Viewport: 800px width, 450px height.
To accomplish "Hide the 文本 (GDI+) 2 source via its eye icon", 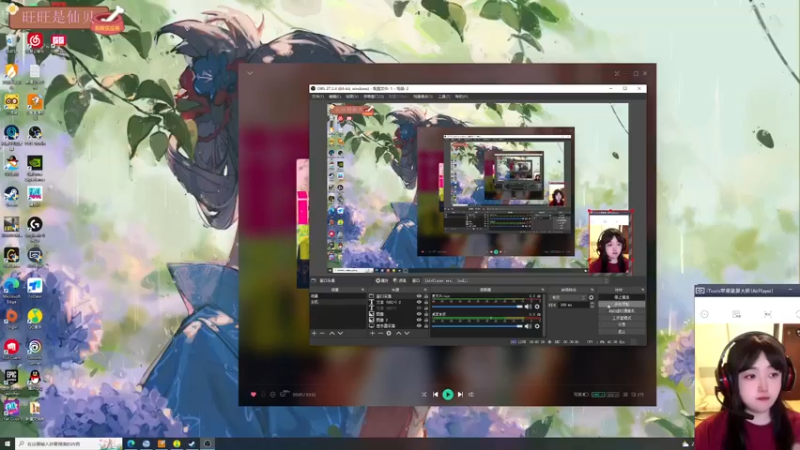I will 419,302.
